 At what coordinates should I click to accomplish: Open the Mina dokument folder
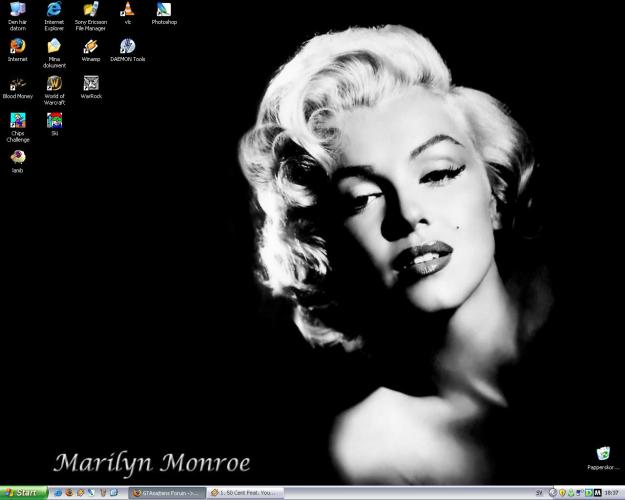pyautogui.click(x=54, y=47)
